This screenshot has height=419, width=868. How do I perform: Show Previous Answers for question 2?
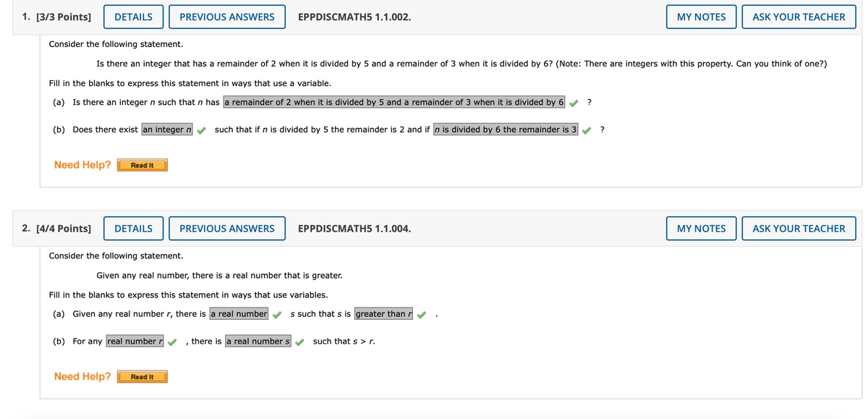coord(227,229)
